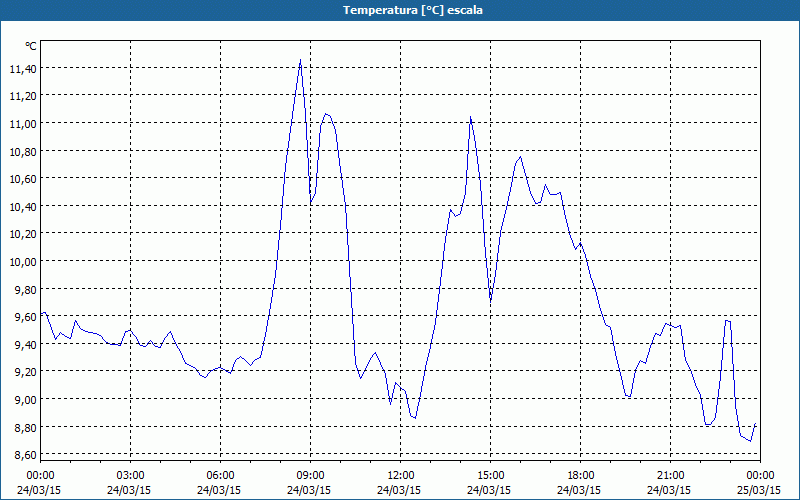Click the 9,40 y-axis value
The height and width of the screenshot is (500, 800).
(x=26, y=344)
